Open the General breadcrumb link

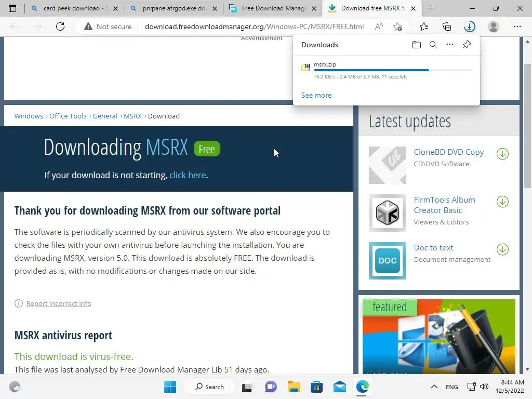pyautogui.click(x=105, y=116)
